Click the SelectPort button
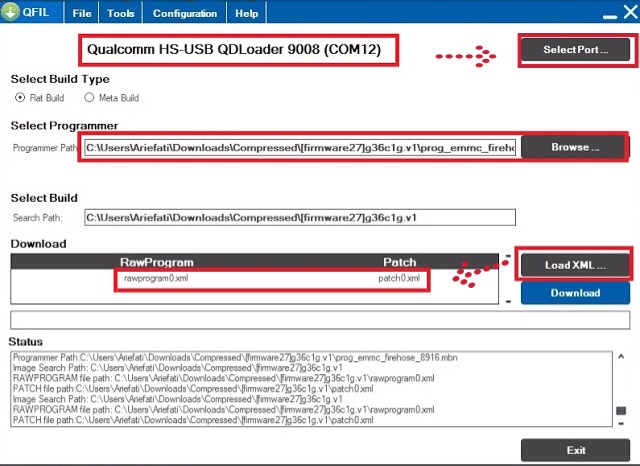Screen dimensions: 640x466 coord(576,50)
